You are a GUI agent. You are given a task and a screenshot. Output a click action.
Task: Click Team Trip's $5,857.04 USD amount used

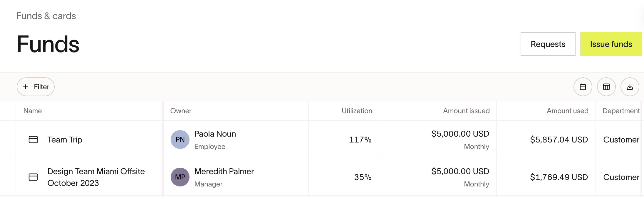coord(559,140)
